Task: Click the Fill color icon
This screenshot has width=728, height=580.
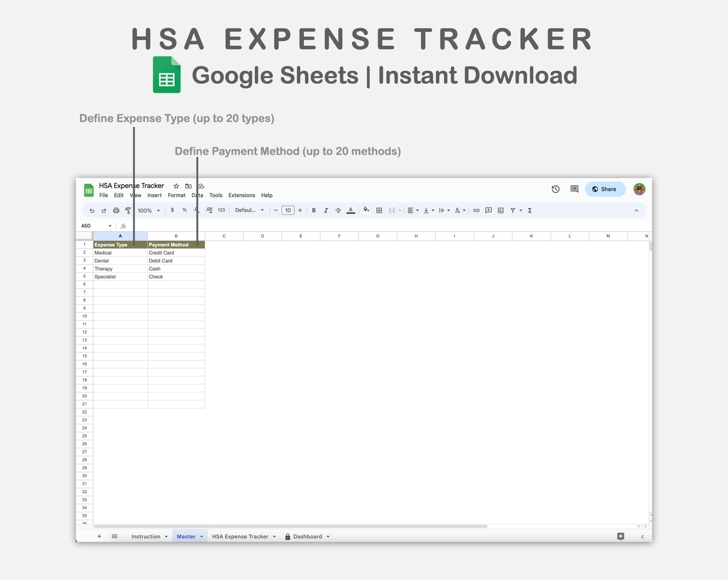Action: [366, 210]
